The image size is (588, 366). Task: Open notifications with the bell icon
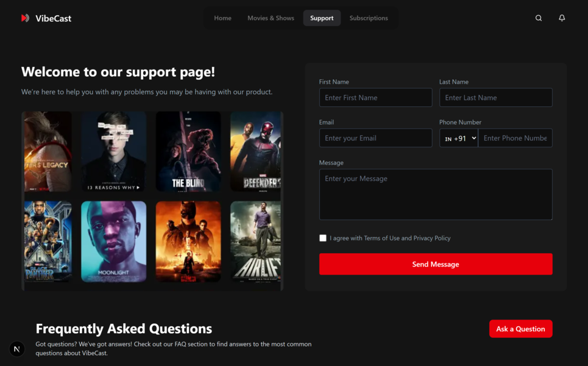point(562,18)
